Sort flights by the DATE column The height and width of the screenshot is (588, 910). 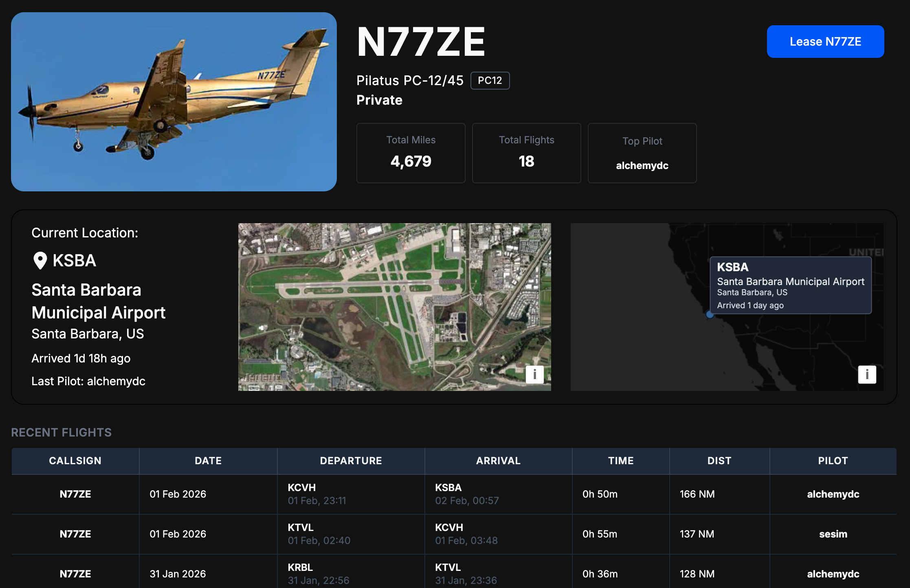click(208, 461)
